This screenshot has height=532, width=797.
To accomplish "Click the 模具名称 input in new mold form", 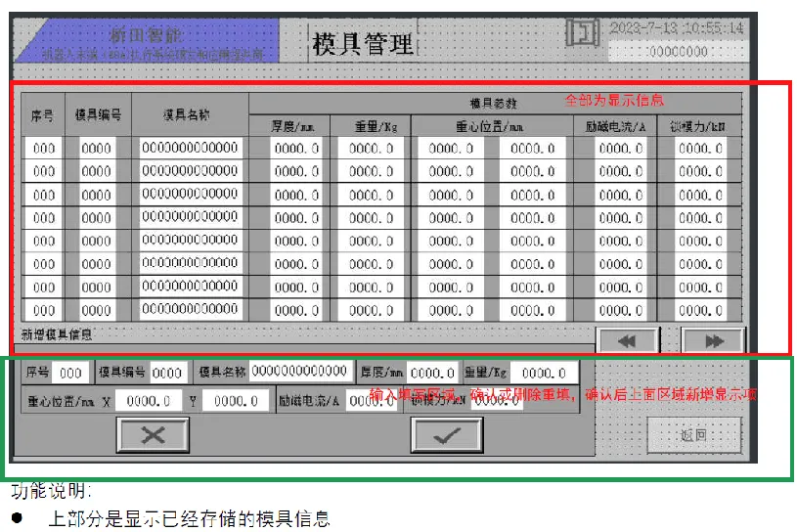I will (x=301, y=372).
